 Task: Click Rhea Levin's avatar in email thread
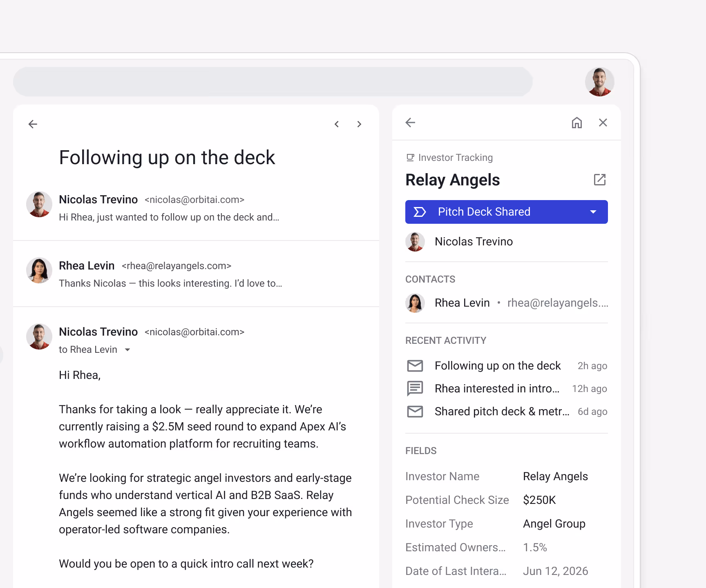[39, 270]
